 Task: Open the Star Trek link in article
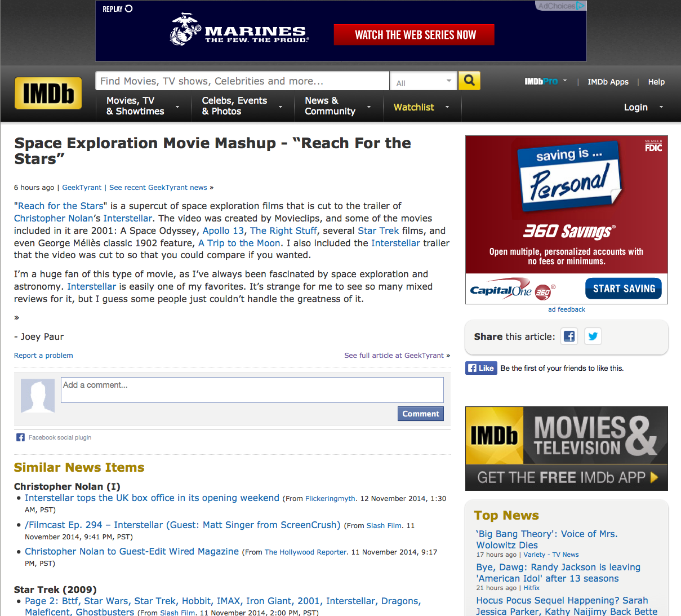tap(378, 231)
